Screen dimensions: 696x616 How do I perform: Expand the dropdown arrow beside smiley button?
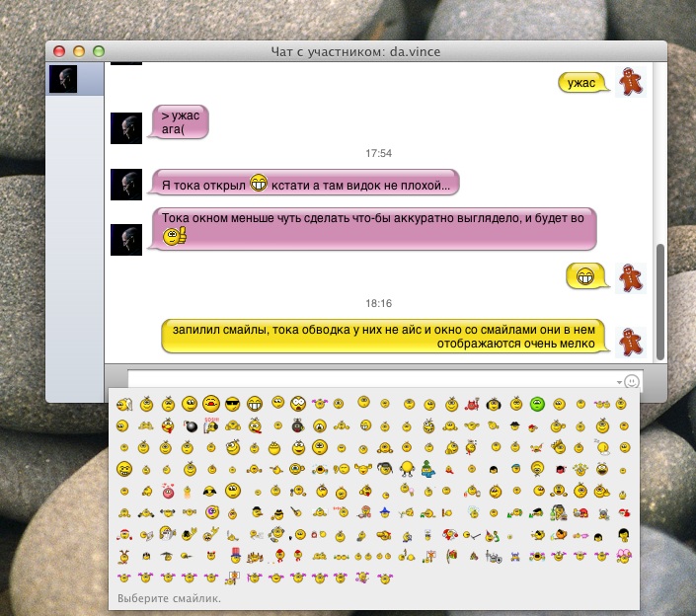[x=619, y=382]
